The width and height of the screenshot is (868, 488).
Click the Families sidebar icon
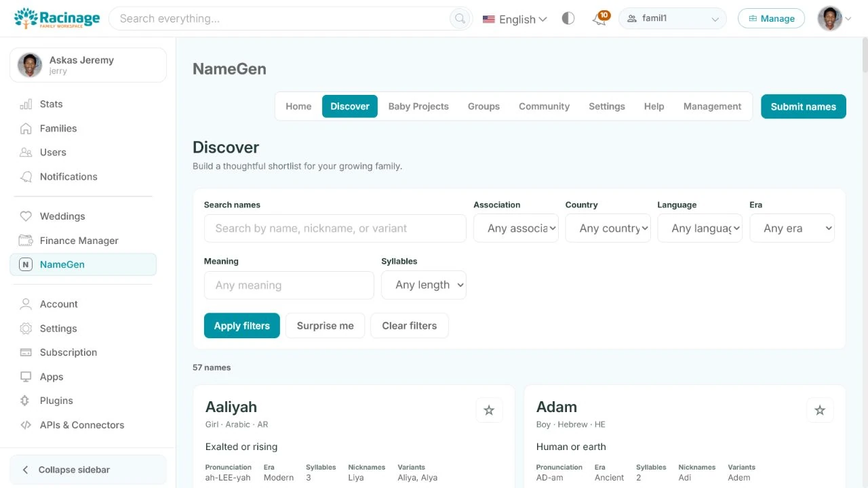point(26,128)
